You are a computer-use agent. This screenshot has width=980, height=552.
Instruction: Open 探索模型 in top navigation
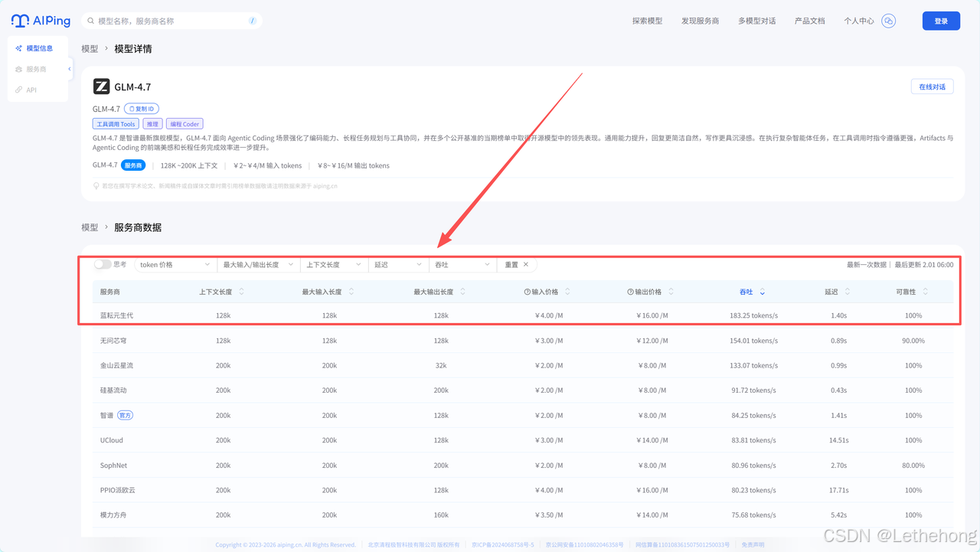647,21
